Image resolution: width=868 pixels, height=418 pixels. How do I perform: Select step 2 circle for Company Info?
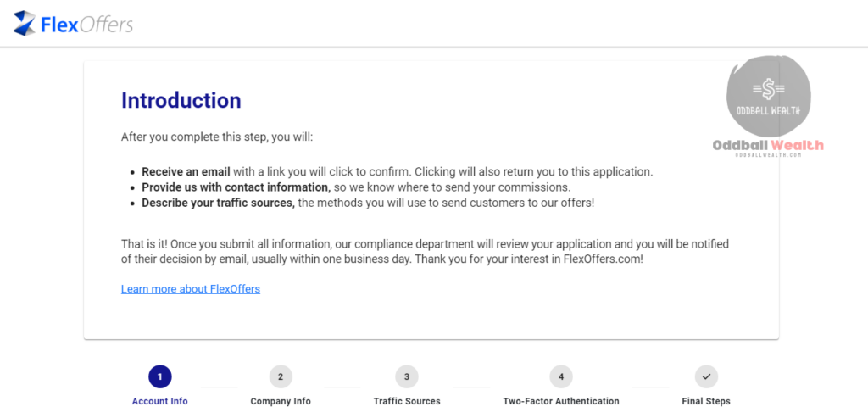(281, 377)
